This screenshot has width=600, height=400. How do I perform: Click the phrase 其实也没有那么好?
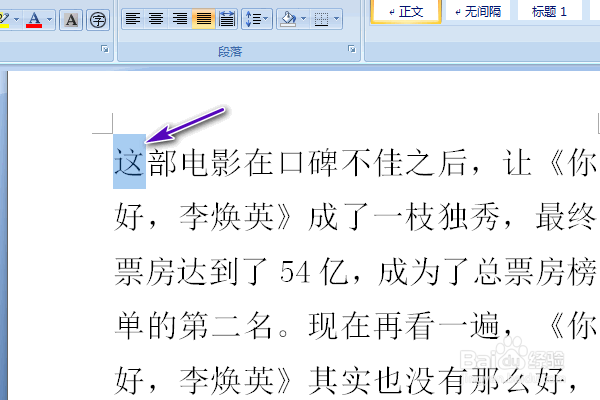[437, 380]
